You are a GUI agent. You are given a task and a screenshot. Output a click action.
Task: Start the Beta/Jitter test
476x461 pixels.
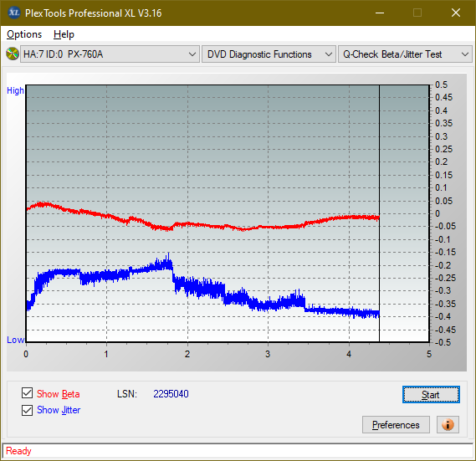[x=431, y=395]
